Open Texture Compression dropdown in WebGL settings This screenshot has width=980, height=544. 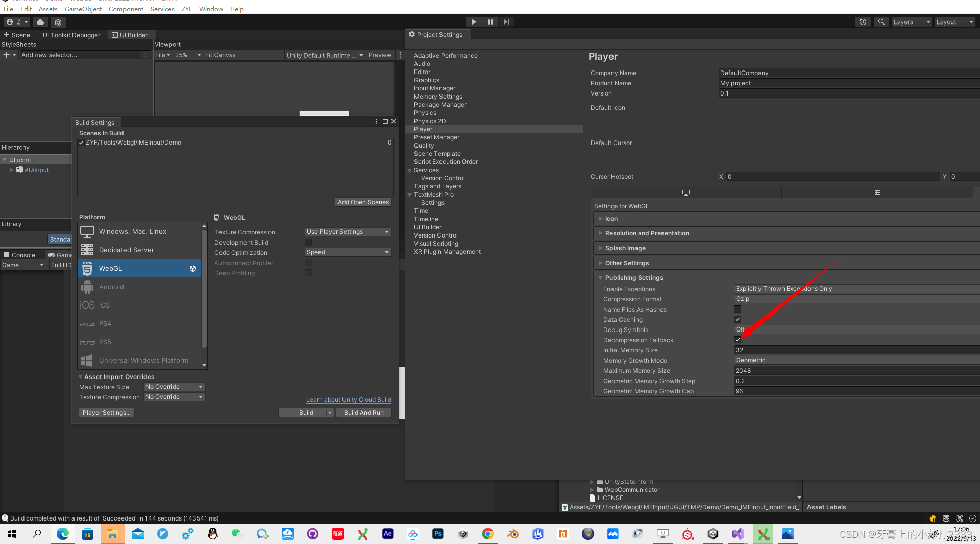point(348,232)
